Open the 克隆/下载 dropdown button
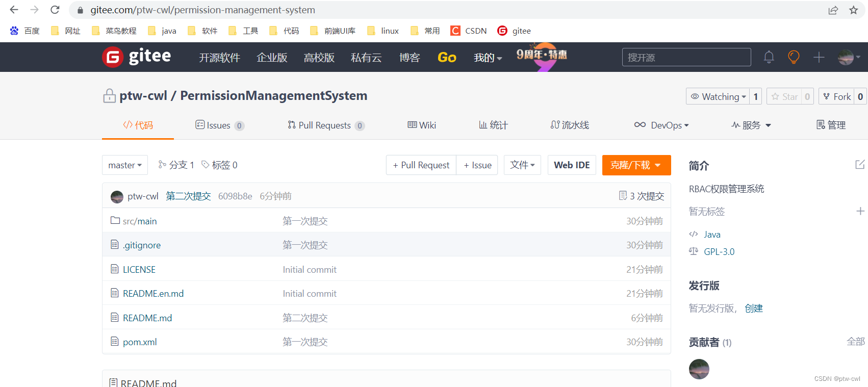The width and height of the screenshot is (868, 387). [x=636, y=165]
